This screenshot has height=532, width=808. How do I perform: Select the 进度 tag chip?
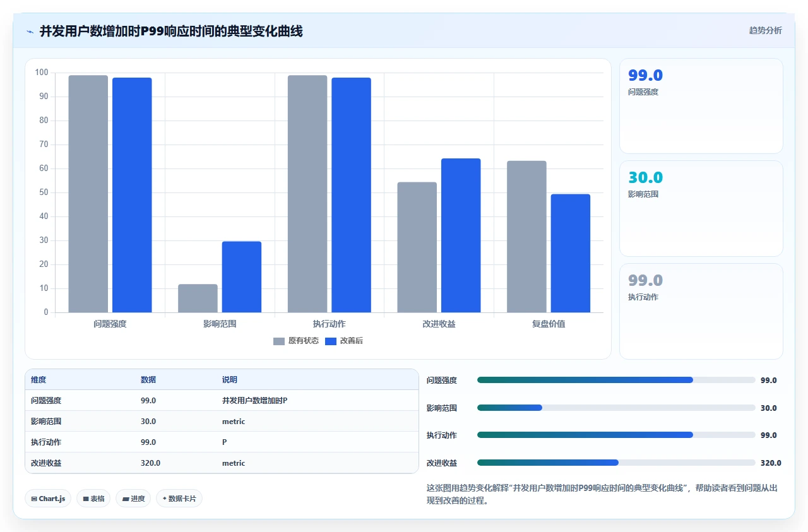pos(133,499)
